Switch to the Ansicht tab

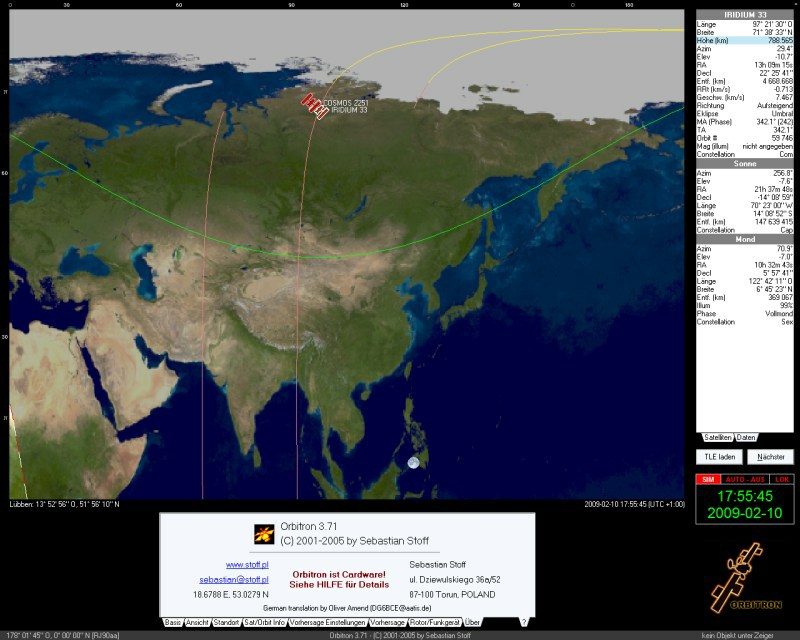coord(197,622)
